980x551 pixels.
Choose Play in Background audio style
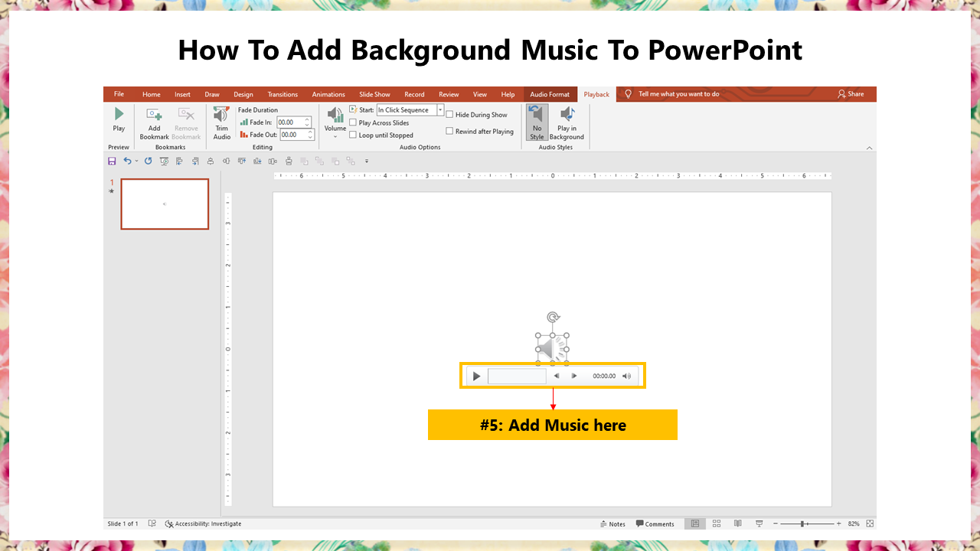[567, 122]
